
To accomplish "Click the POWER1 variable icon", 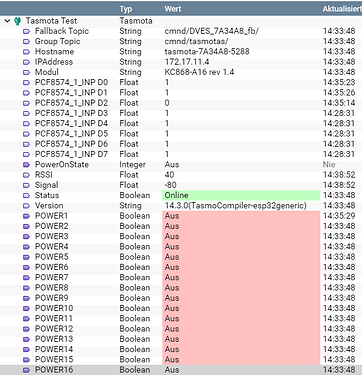I will coord(26,216).
